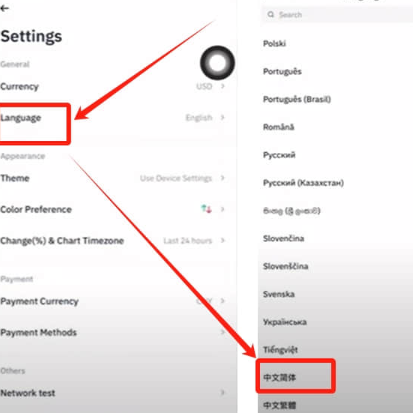
Task: Tap the black ring record overlay
Action: pos(217,63)
